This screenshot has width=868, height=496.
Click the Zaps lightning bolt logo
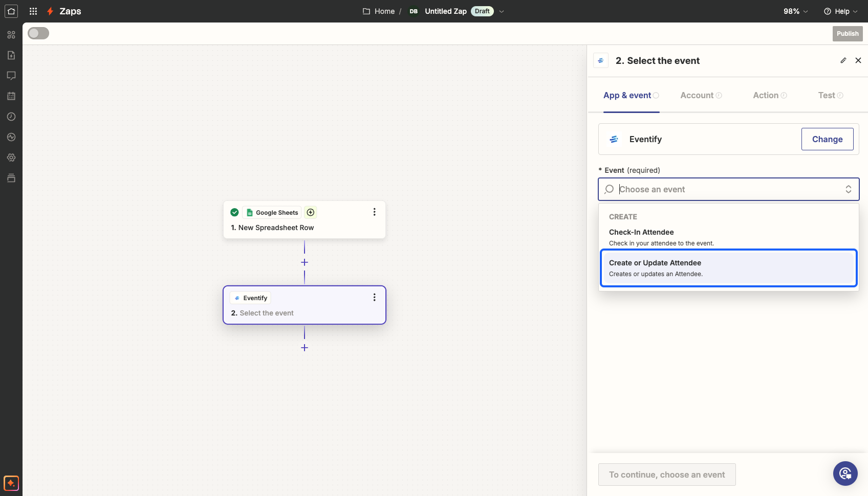[50, 11]
